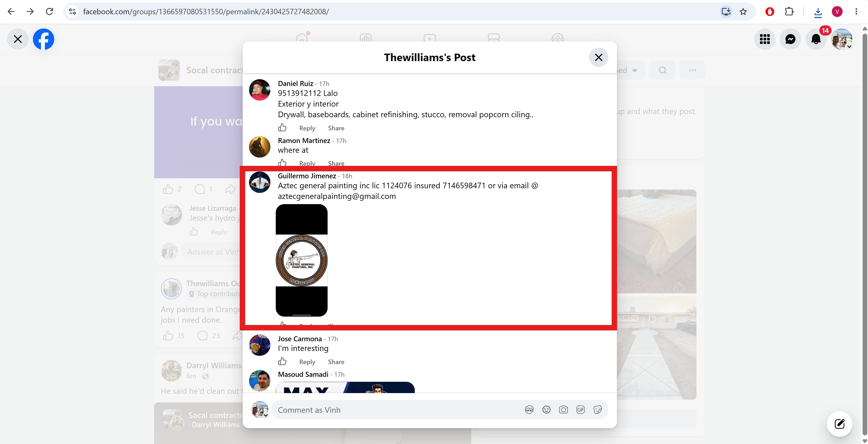View site information icon in address bar
The width and height of the screenshot is (868, 444).
tap(72, 12)
